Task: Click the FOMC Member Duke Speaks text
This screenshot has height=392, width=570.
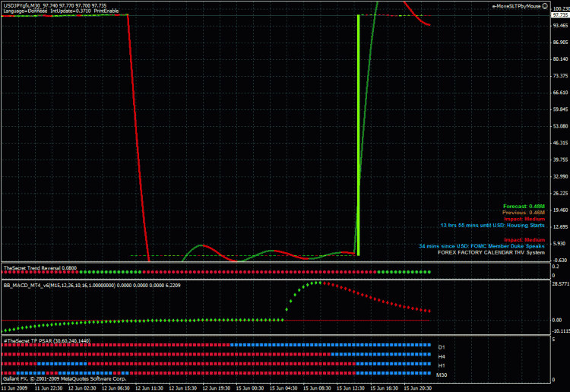Action: pyautogui.click(x=482, y=246)
